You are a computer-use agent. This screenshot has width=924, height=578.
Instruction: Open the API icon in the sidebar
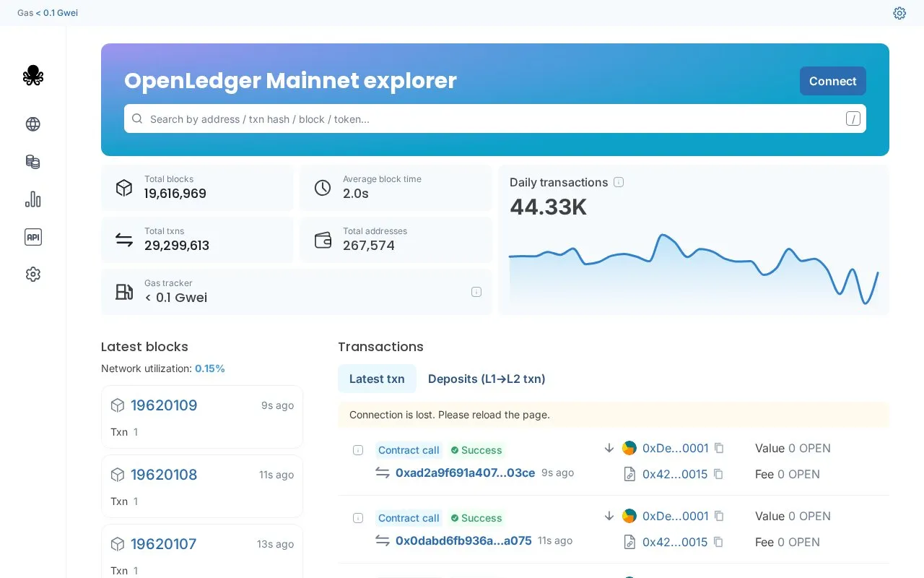[x=33, y=237]
